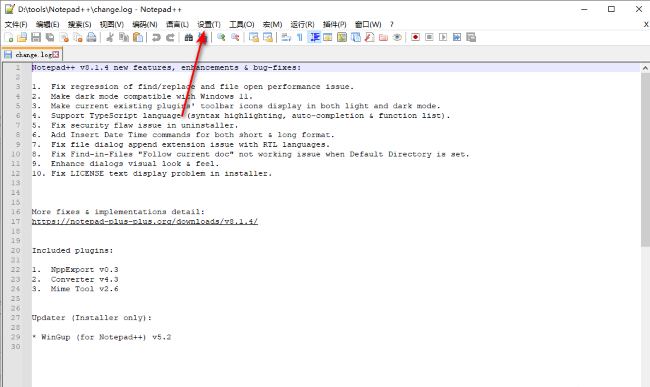Play back recorded macro icon
This screenshot has height=387, width=650.
pos(443,38)
